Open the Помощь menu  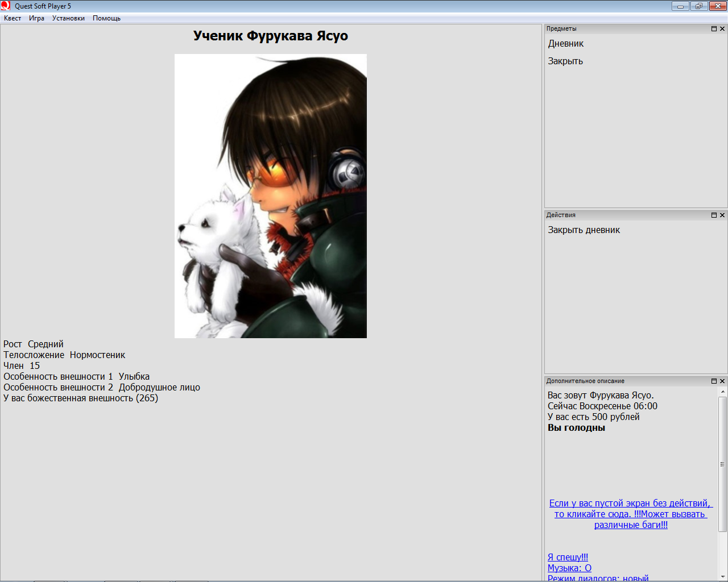click(x=106, y=18)
